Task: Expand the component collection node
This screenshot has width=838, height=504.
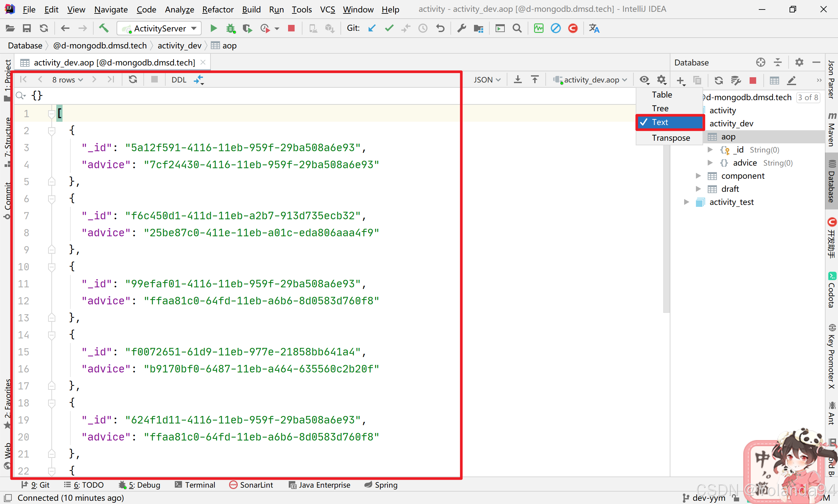Action: click(698, 176)
